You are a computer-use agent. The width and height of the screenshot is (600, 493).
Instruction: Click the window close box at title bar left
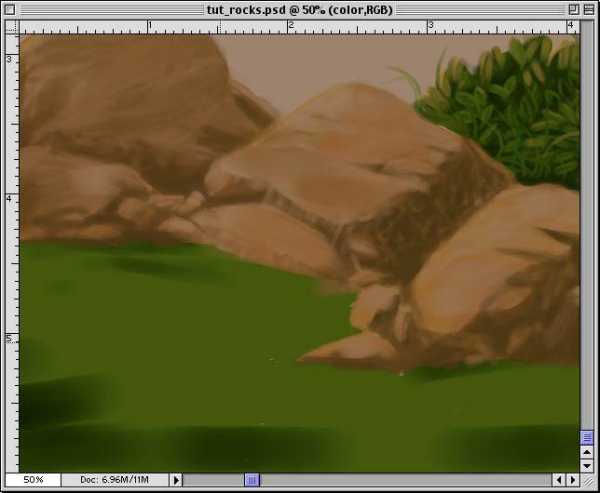10,10
